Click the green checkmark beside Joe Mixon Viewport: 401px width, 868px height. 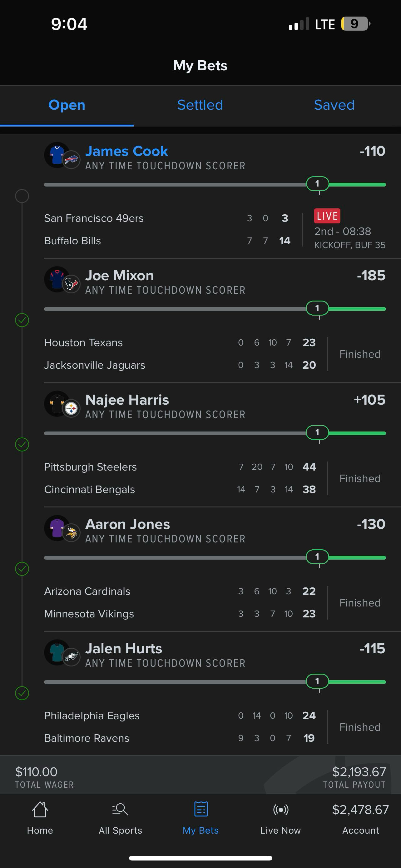point(22,320)
